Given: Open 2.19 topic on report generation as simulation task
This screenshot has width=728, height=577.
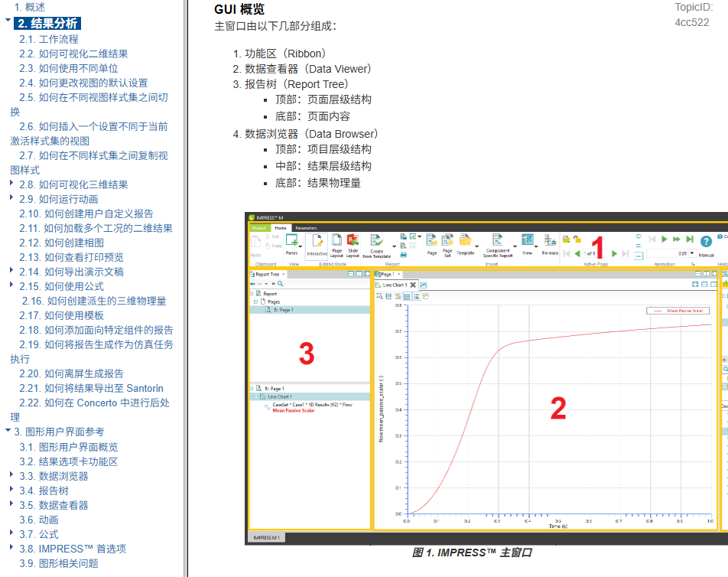Looking at the screenshot, I should pyautogui.click(x=92, y=352).
